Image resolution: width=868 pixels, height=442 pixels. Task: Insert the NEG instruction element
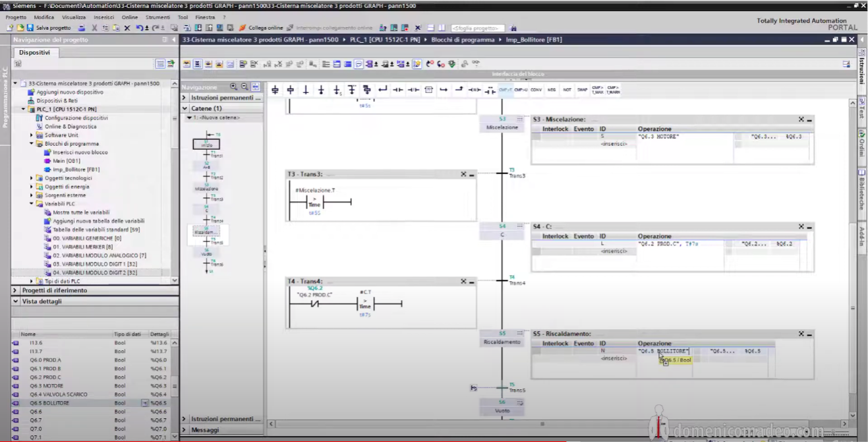[x=552, y=90]
